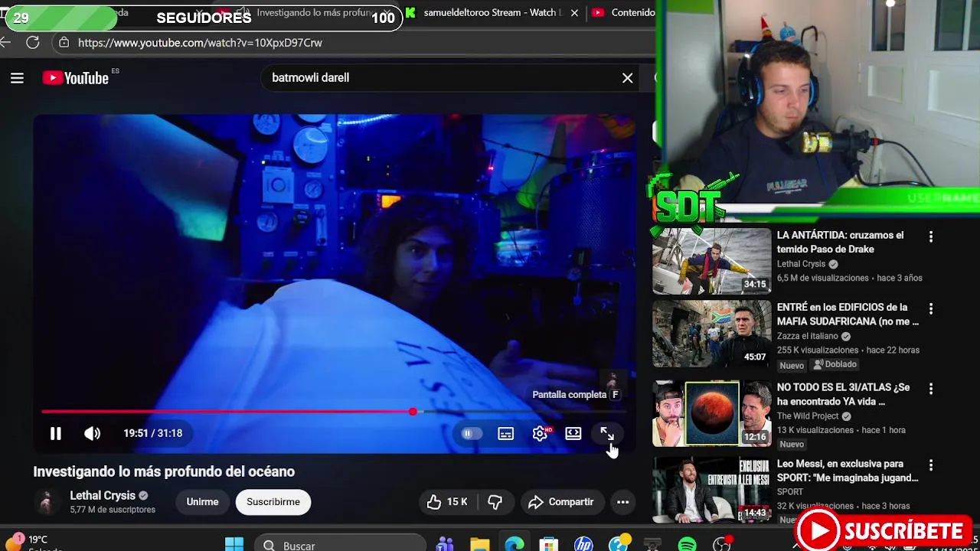Open HP app from the taskbar
980x551 pixels.
[583, 544]
